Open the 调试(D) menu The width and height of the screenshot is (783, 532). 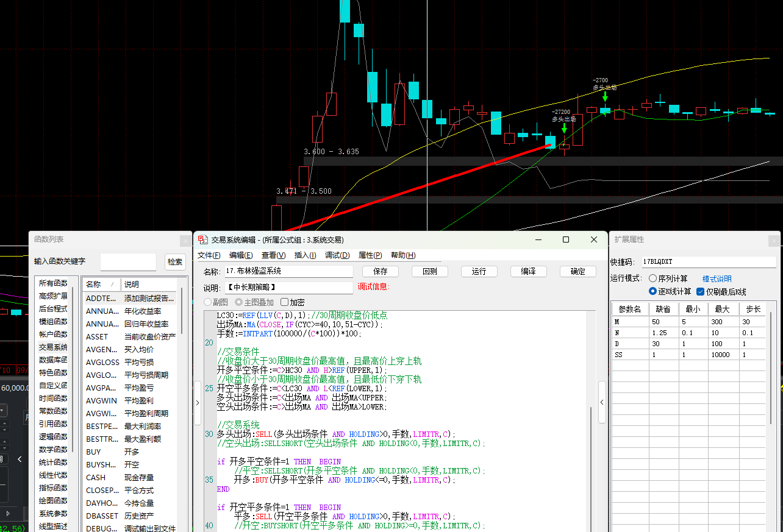pos(337,255)
